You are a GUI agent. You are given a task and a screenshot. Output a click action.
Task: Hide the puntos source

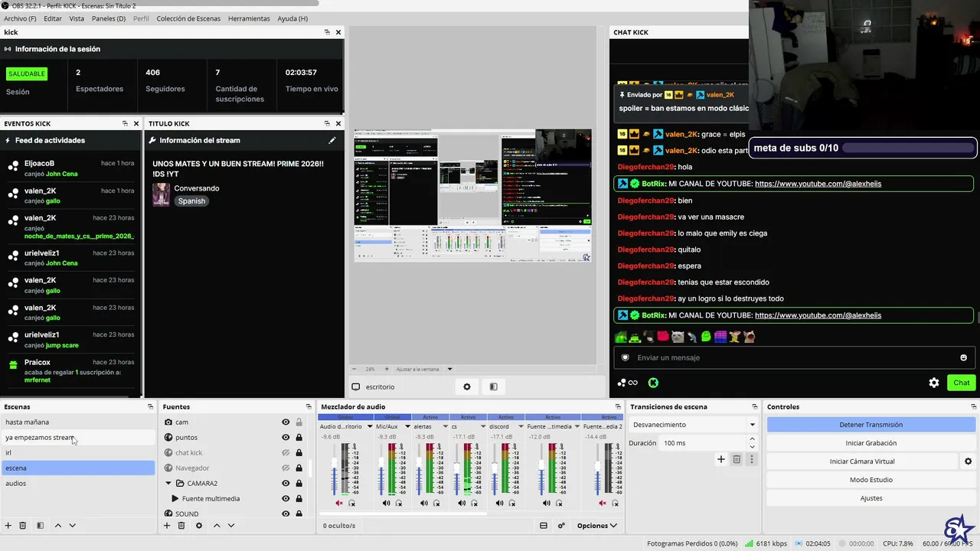click(x=286, y=437)
